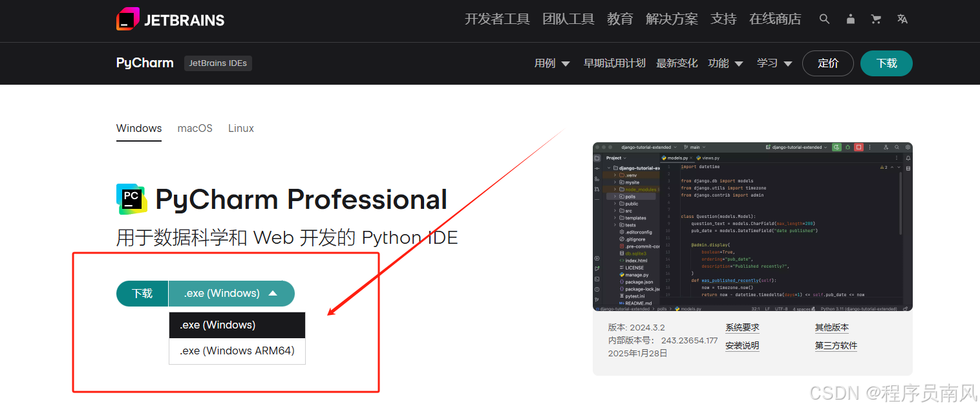980x410 pixels.
Task: Choose .exe (Windows ARM64) option
Action: 237,351
